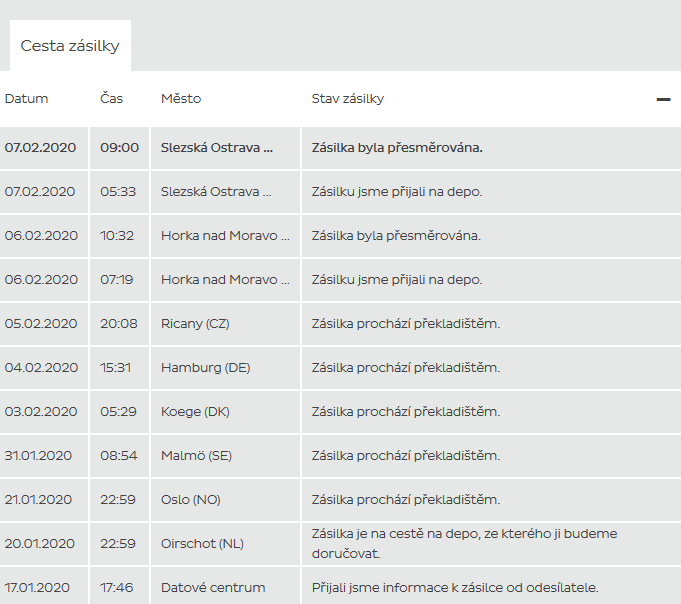Select date 21.01.2020
The width and height of the screenshot is (681, 604).
pos(38,500)
